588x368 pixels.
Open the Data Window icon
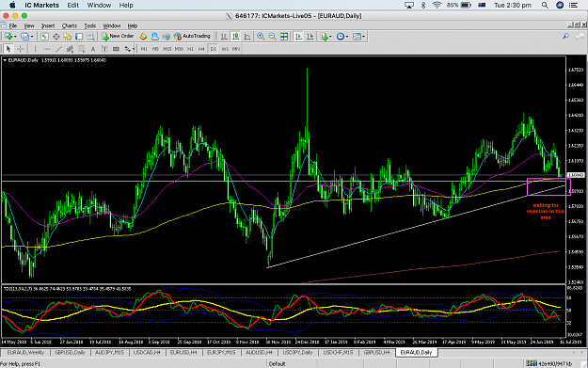pos(56,37)
